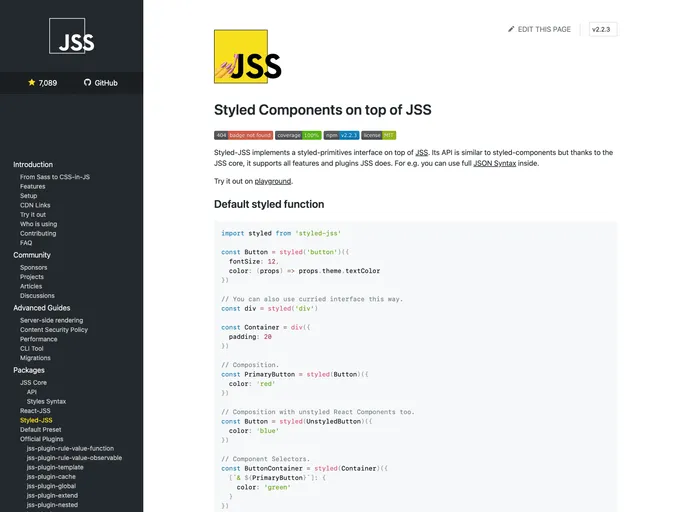
Task: Open JSS Core package page
Action: [x=33, y=383]
